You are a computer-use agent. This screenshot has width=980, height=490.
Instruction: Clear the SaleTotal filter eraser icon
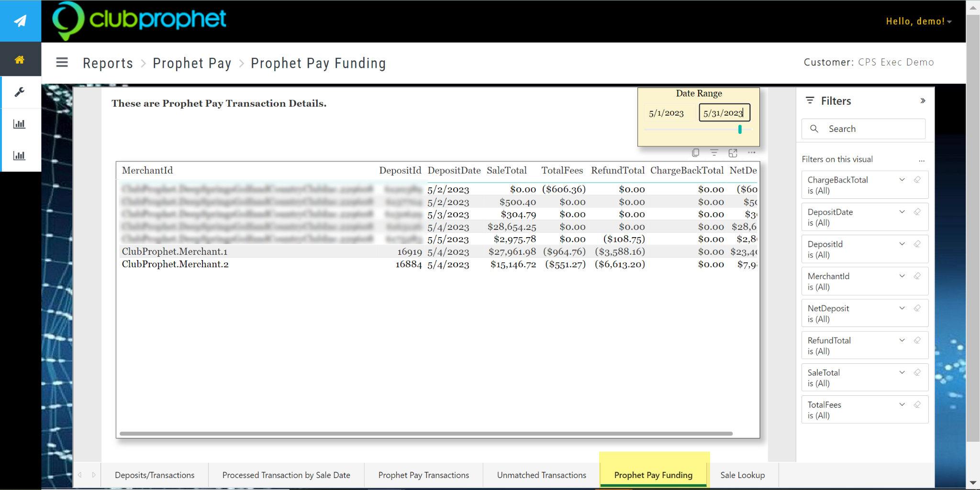point(917,372)
